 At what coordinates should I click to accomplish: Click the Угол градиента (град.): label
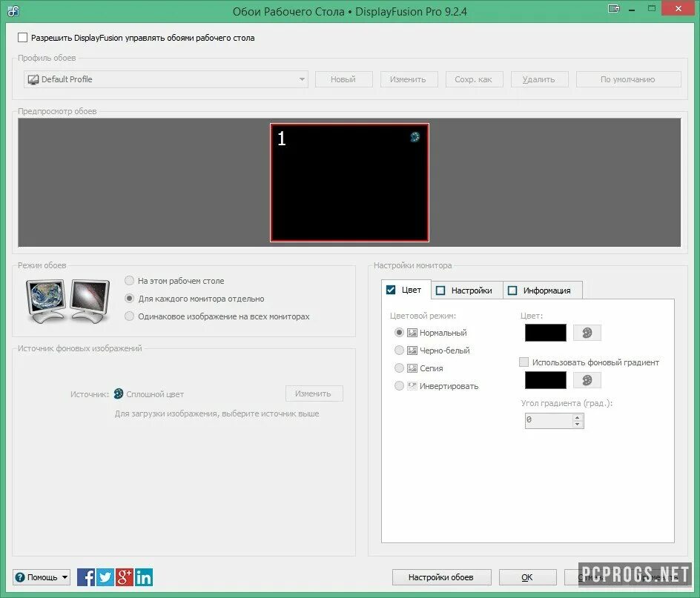point(567,403)
